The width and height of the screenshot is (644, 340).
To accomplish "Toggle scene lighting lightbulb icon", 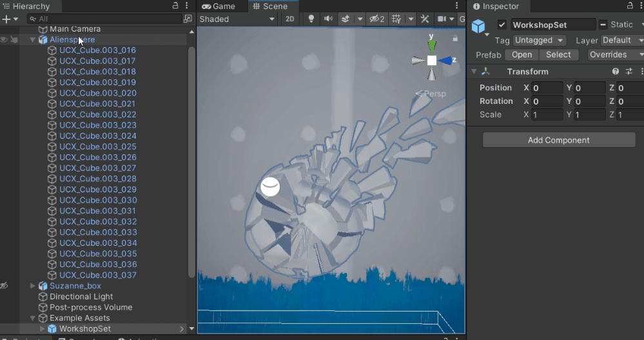I will pos(311,19).
